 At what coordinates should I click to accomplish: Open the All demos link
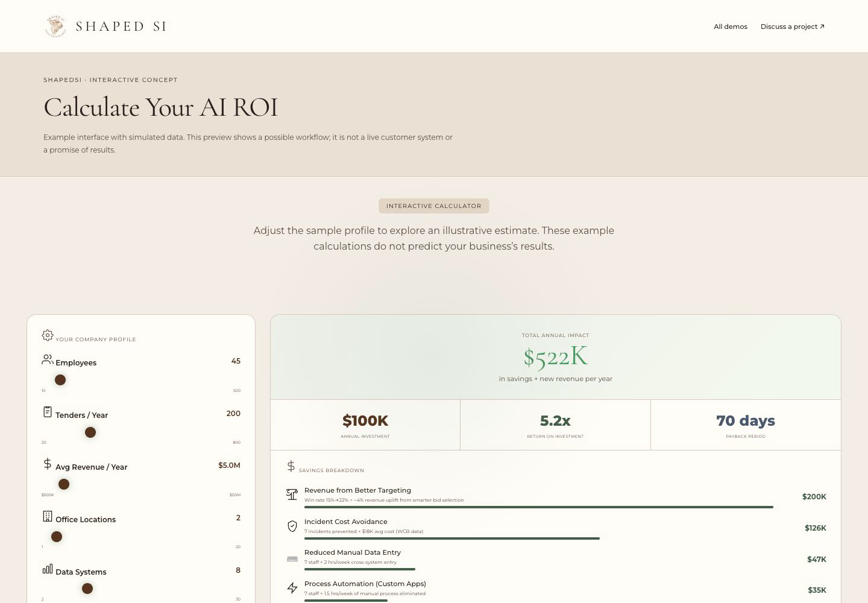point(731,27)
